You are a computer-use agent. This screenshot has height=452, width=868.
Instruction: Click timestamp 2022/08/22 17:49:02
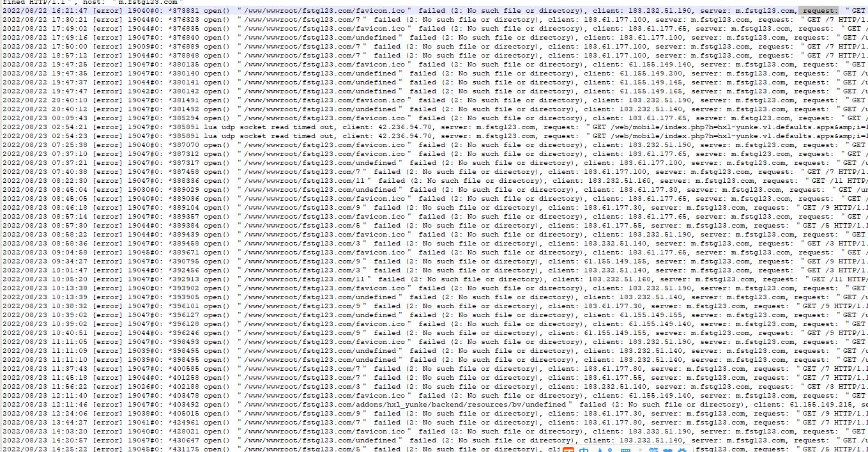click(45, 29)
